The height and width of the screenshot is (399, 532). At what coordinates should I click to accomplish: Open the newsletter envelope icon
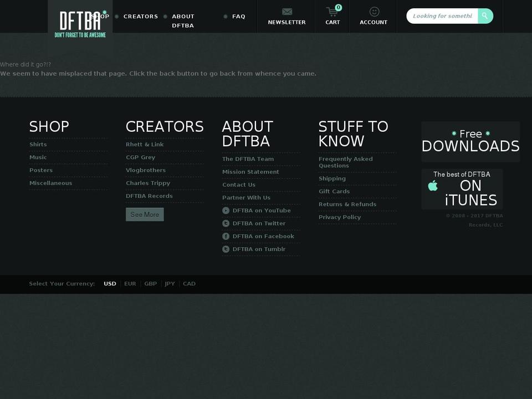[x=287, y=12]
